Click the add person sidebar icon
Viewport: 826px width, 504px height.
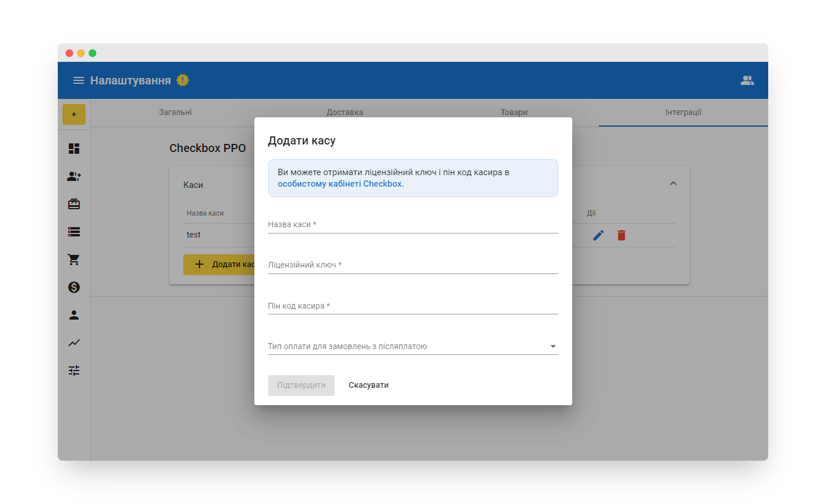click(x=74, y=176)
